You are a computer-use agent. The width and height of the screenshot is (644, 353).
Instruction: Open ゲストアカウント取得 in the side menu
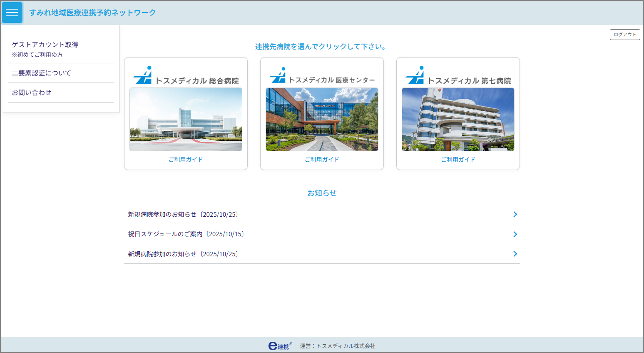45,45
